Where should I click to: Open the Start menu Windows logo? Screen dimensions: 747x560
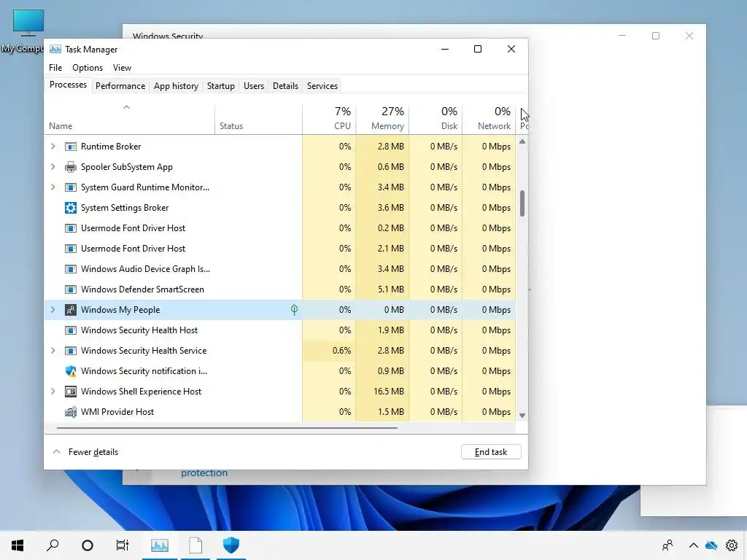click(18, 545)
